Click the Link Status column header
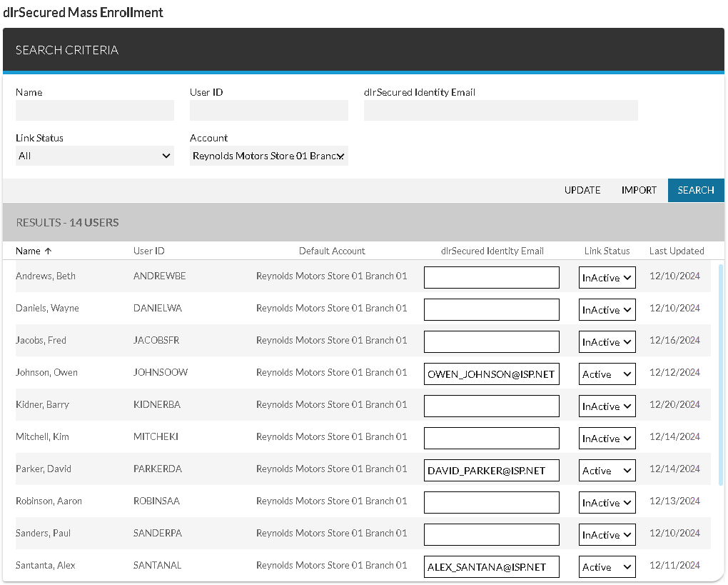728x585 pixels. [x=607, y=251]
